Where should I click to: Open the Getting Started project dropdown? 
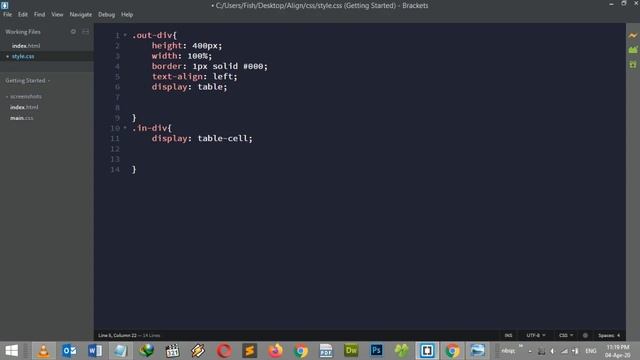click(28, 80)
